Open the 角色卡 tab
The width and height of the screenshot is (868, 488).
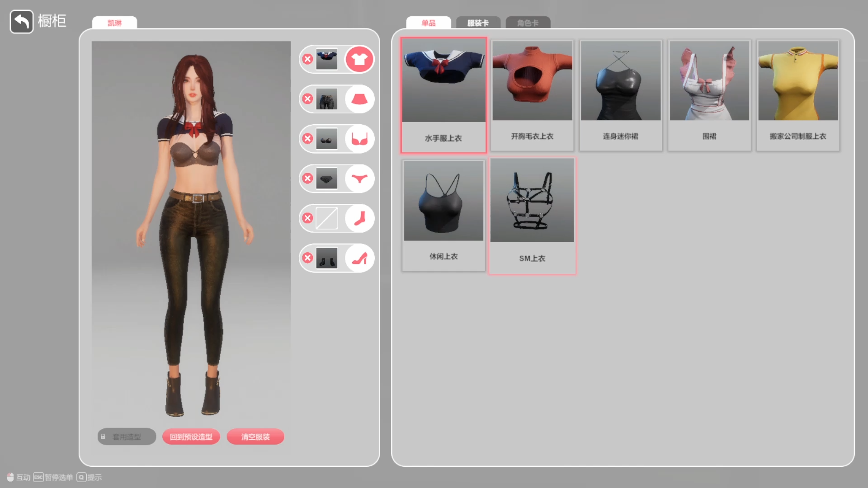click(528, 23)
